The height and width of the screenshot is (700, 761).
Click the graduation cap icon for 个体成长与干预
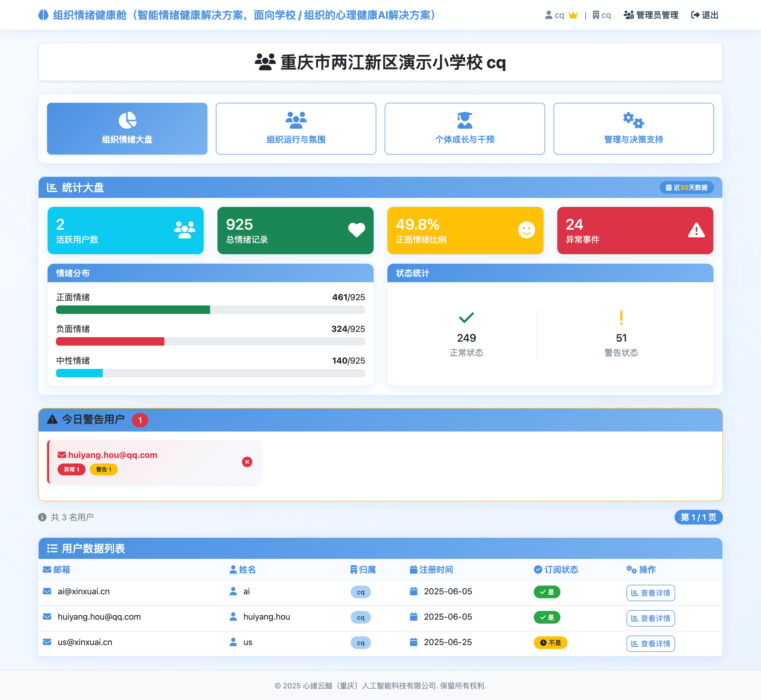tap(465, 120)
